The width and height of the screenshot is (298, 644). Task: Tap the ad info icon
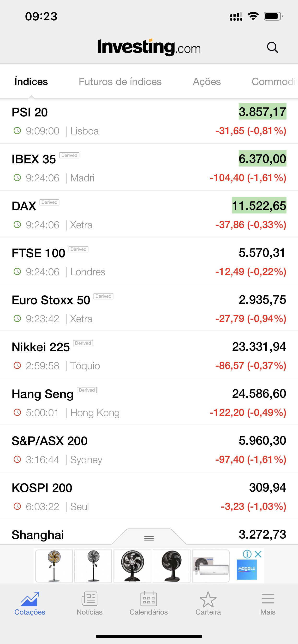(247, 554)
